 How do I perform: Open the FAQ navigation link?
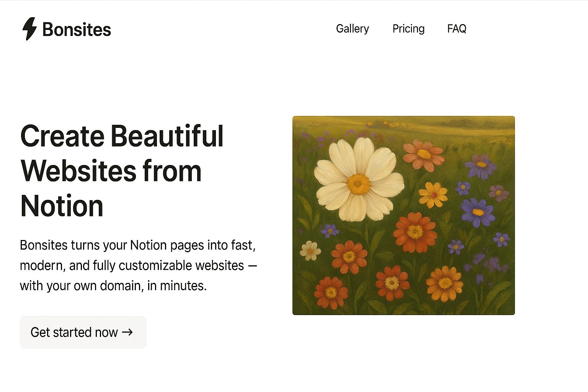457,29
